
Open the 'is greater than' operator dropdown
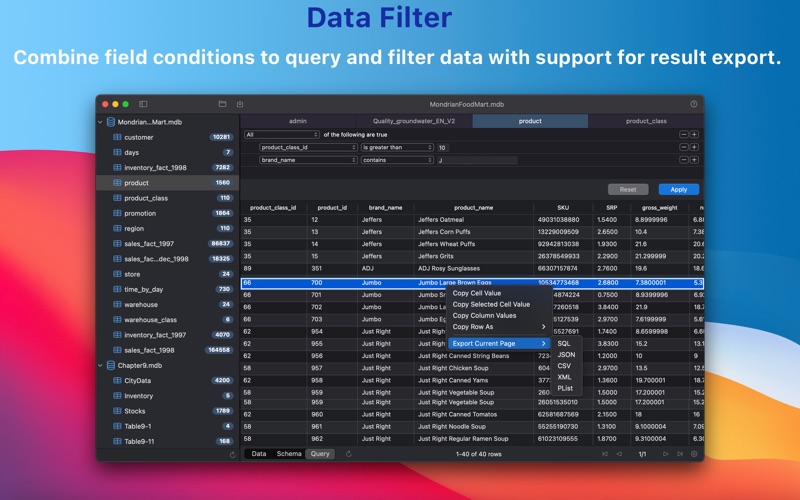tap(397, 147)
